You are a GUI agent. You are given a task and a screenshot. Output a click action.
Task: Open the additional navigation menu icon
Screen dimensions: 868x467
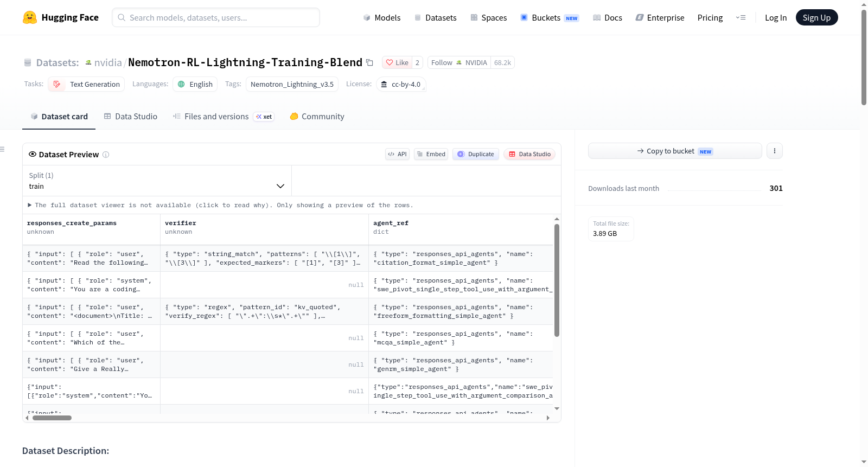point(741,17)
